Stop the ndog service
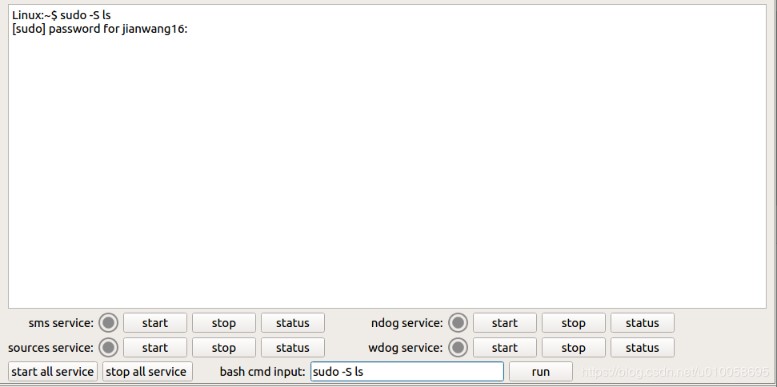 (x=573, y=323)
